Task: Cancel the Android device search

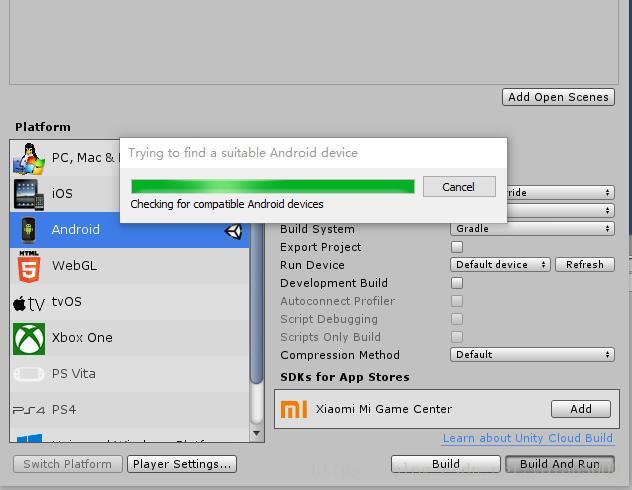Action: click(x=459, y=187)
